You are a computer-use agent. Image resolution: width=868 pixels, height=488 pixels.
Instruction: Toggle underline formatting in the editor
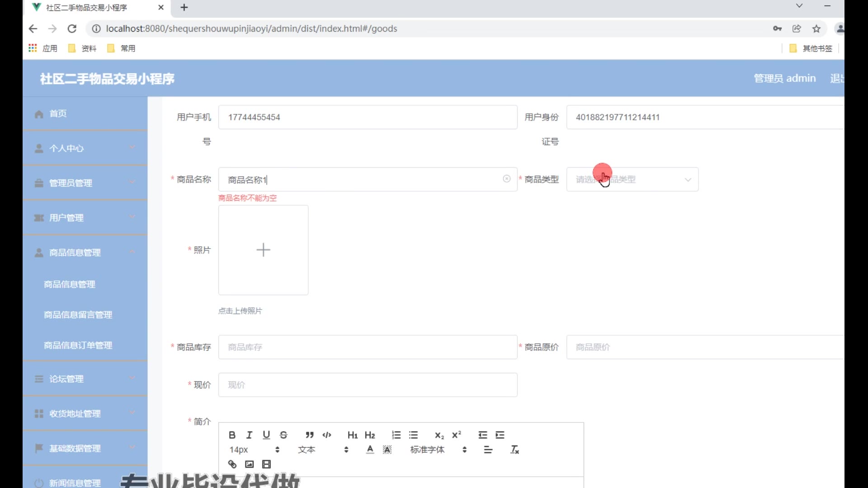click(266, 435)
